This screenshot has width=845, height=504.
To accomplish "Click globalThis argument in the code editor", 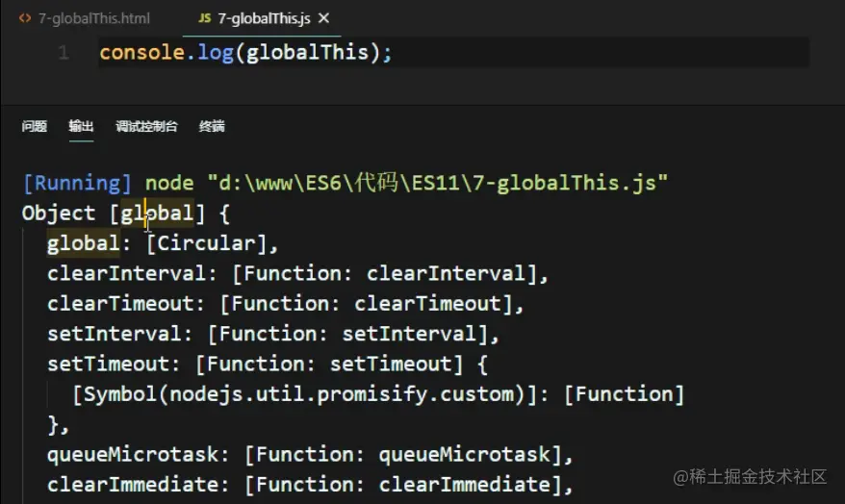I will point(307,52).
